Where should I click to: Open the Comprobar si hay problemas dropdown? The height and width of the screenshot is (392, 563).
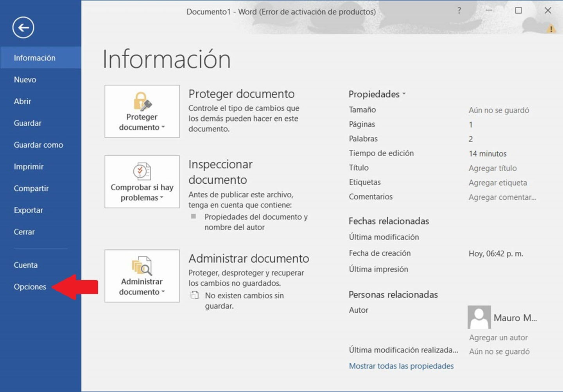142,182
